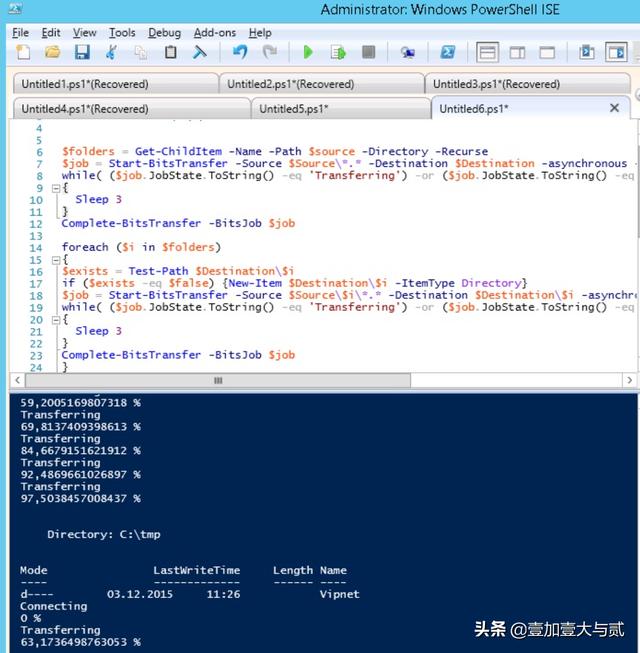Stop operation with square icon
640x653 pixels.
tap(368, 52)
